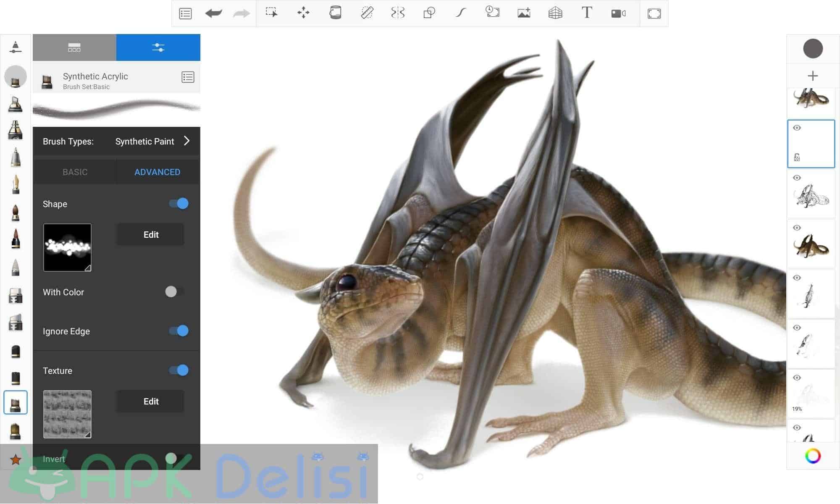The image size is (840, 504).
Task: Open the brush settings sliders tab
Action: (158, 47)
